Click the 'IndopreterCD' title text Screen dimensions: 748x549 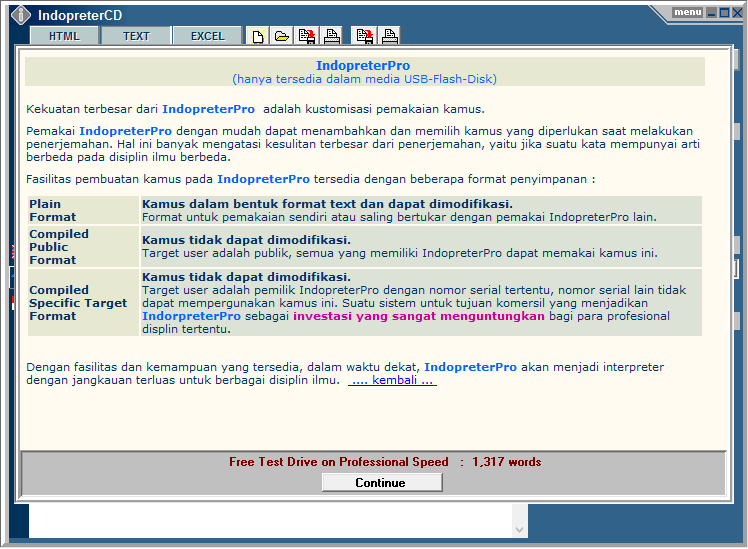tap(80, 15)
